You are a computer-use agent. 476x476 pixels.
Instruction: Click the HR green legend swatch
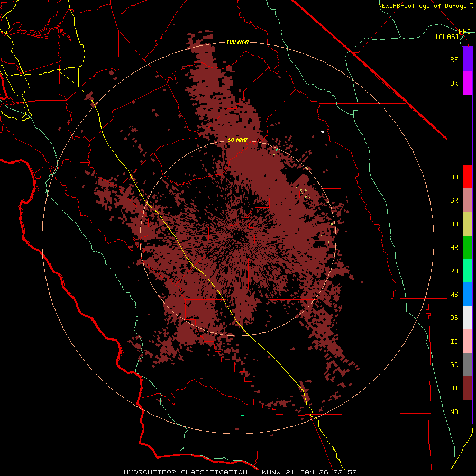pos(467,248)
